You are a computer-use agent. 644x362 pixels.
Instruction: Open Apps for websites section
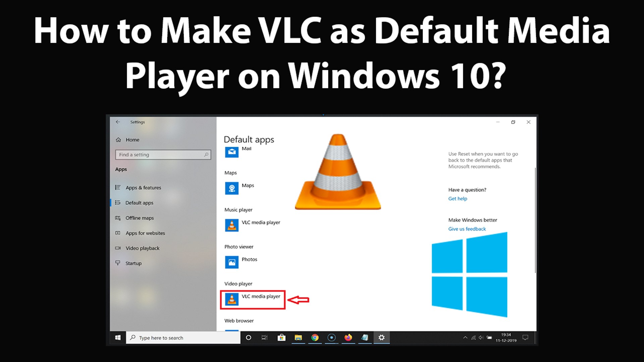pyautogui.click(x=140, y=233)
